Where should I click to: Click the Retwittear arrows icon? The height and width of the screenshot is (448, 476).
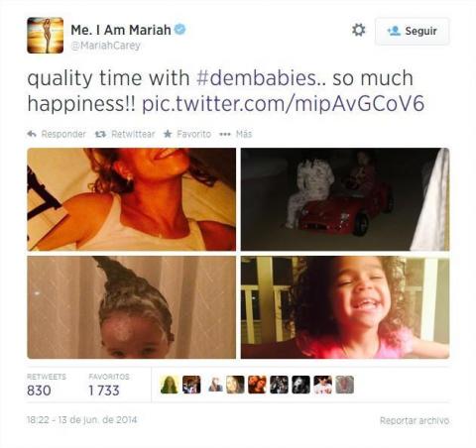100,134
